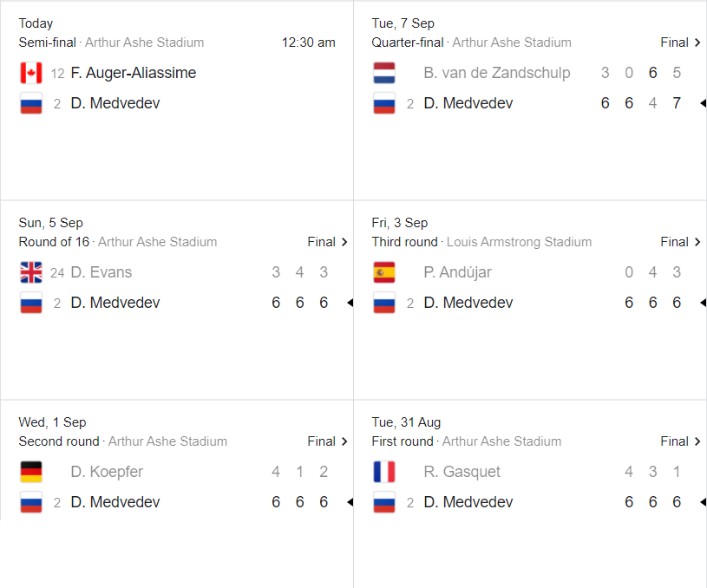Click R. Gasquet name in First round

tap(462, 471)
